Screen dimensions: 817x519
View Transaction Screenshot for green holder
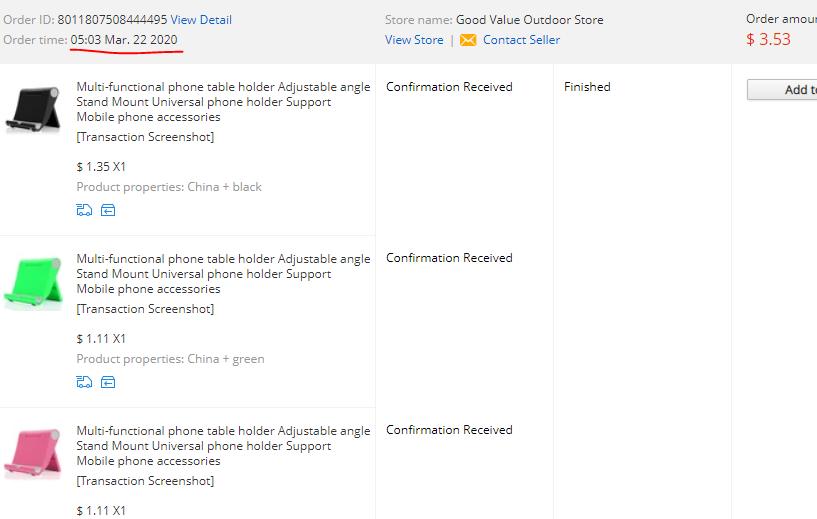click(x=145, y=309)
